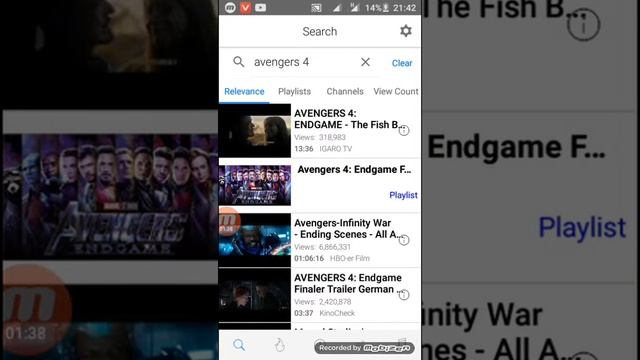The width and height of the screenshot is (640, 360).
Task: Show info for Finaler Trailer German video
Action: tap(404, 295)
